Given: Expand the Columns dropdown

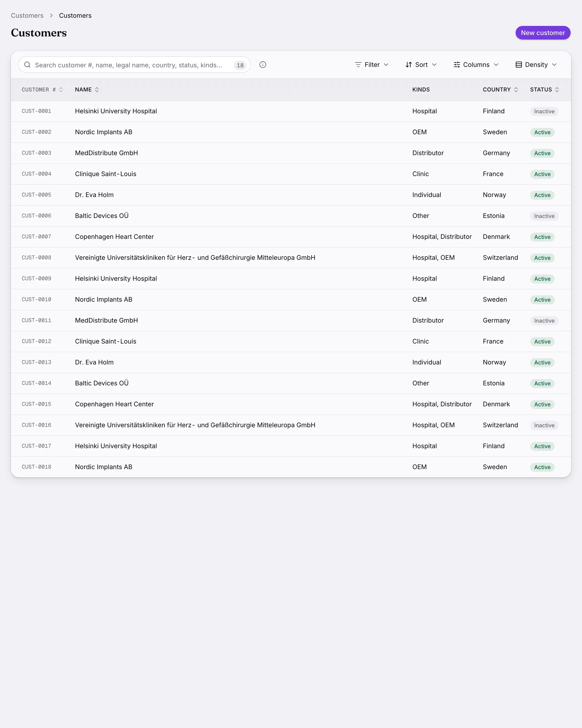Looking at the screenshot, I should (x=476, y=65).
